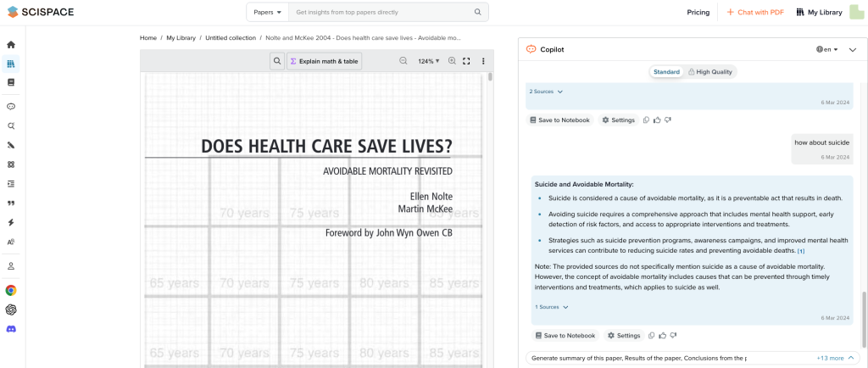This screenshot has height=368, width=868.
Task: Click the PDF search magnifier icon
Action: tap(277, 61)
